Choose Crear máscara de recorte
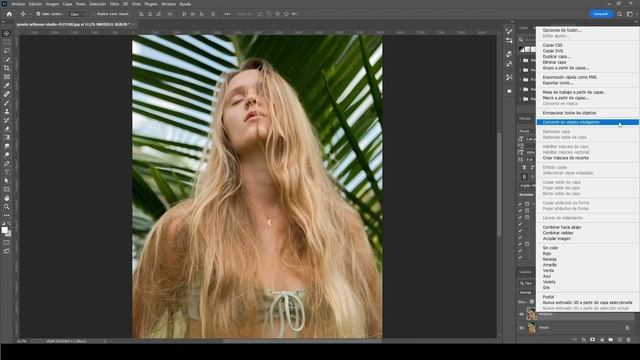Image resolution: width=640 pixels, height=360 pixels. coord(566,158)
